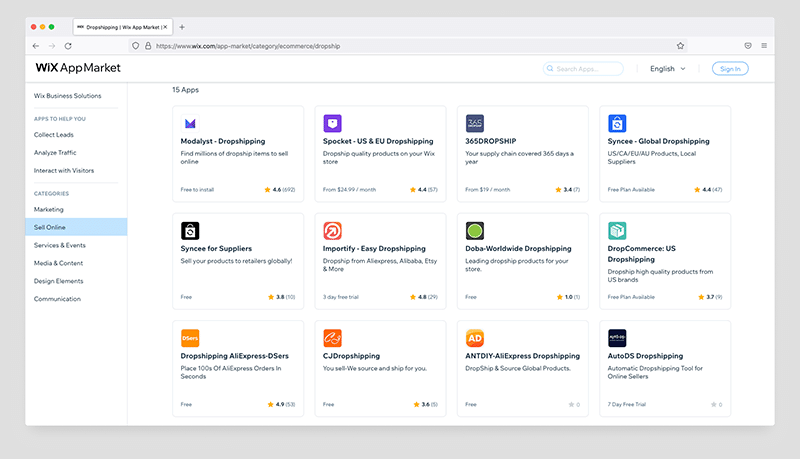Image resolution: width=800 pixels, height=459 pixels.
Task: Open Modalyst - Dropshipping title link
Action: [223, 141]
